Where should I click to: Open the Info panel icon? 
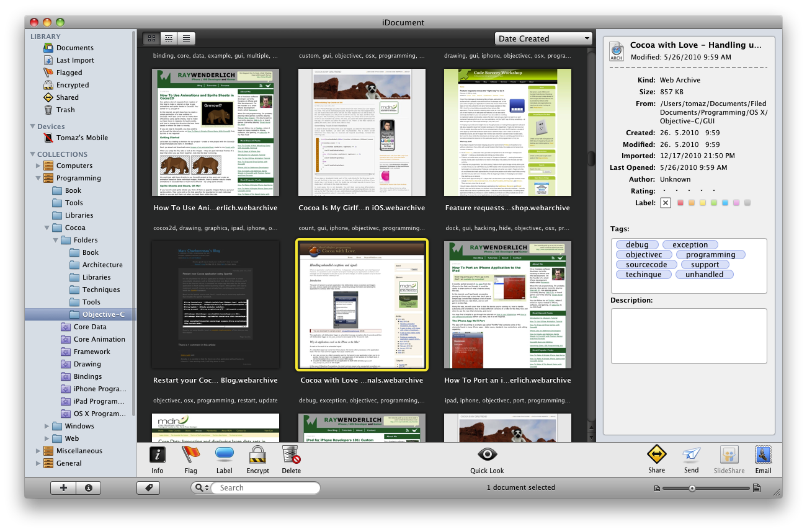(158, 456)
